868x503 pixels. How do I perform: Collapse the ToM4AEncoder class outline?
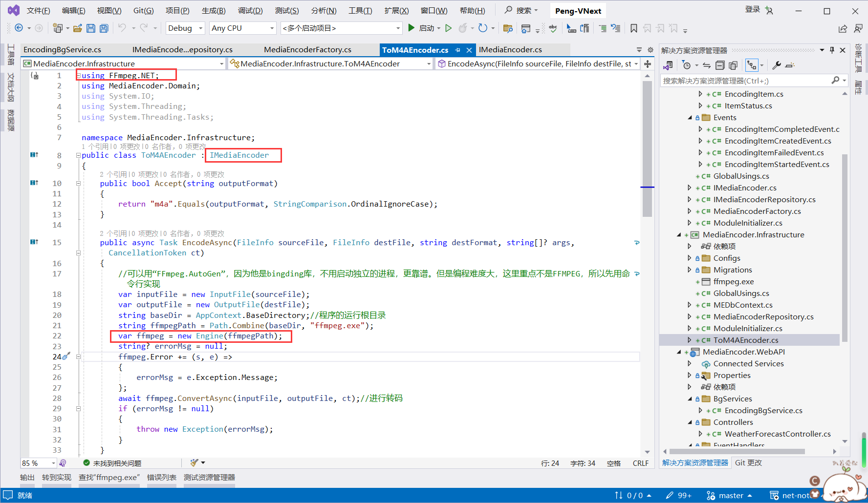(78, 155)
